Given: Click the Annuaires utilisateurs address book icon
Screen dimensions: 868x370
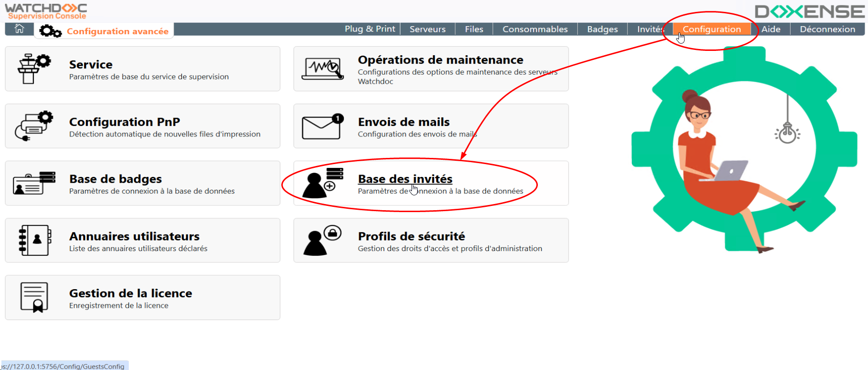Looking at the screenshot, I should pyautogui.click(x=34, y=240).
